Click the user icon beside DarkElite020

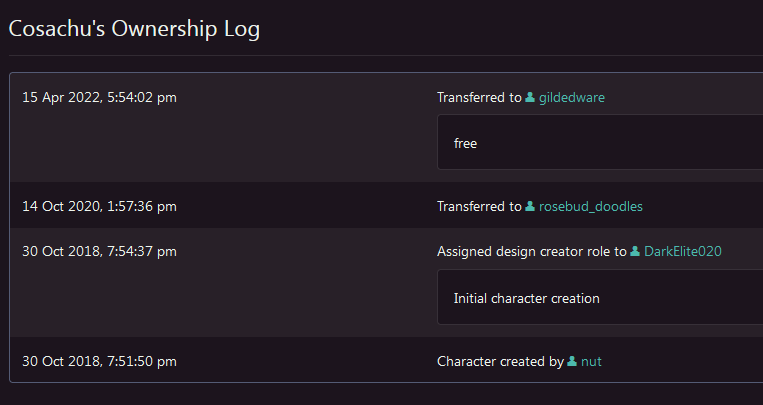tap(635, 252)
